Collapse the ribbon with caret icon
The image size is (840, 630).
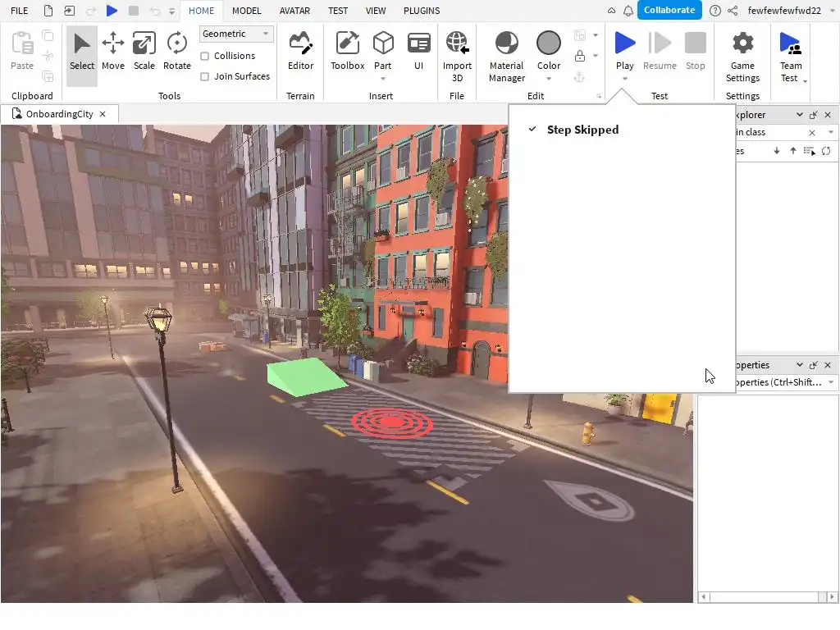tap(611, 11)
